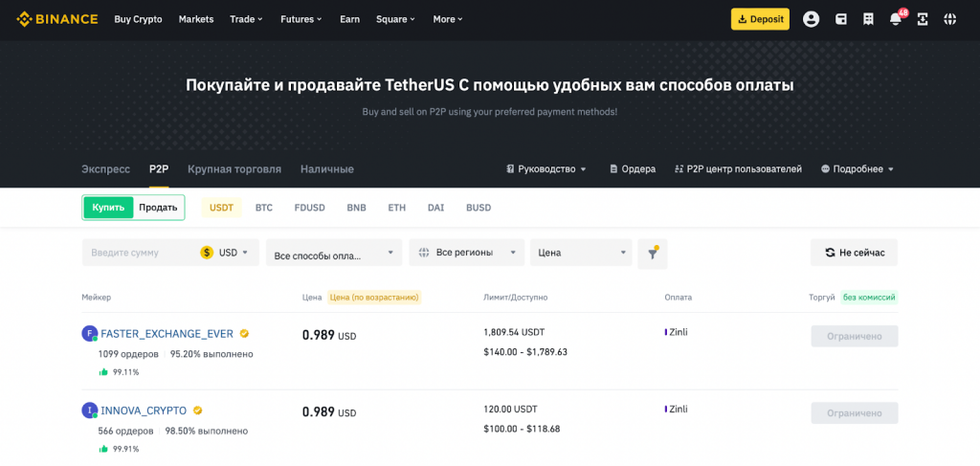Click the refresh icon in Не сейчас button

(830, 253)
